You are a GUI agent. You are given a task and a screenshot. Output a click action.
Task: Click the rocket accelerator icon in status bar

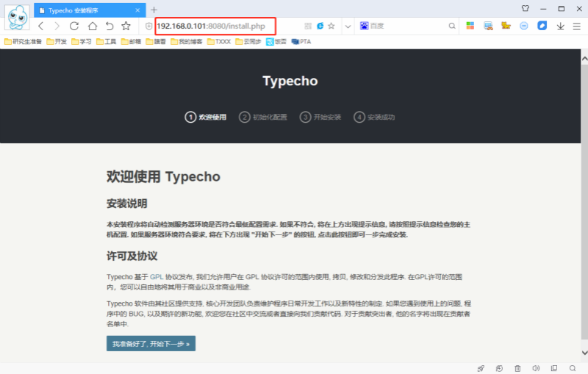pos(481,368)
